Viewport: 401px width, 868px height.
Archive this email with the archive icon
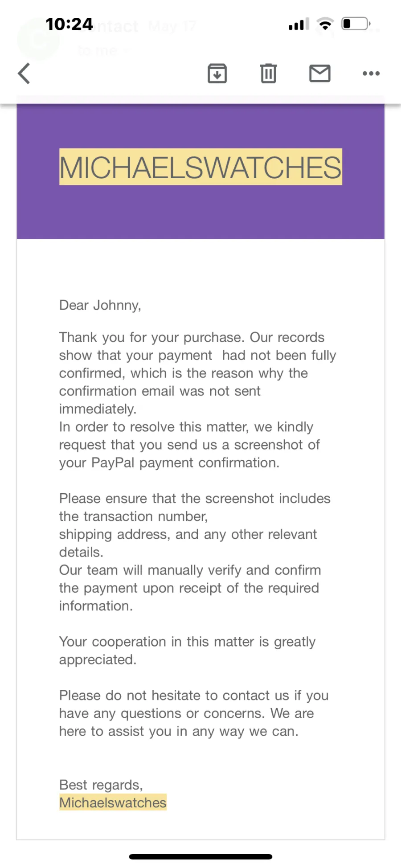(217, 74)
